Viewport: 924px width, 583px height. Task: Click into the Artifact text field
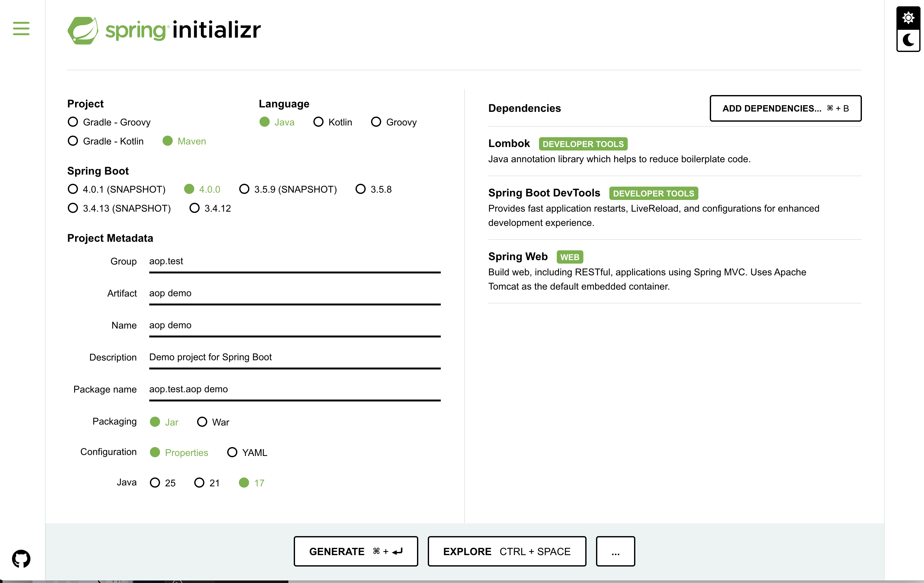click(294, 293)
